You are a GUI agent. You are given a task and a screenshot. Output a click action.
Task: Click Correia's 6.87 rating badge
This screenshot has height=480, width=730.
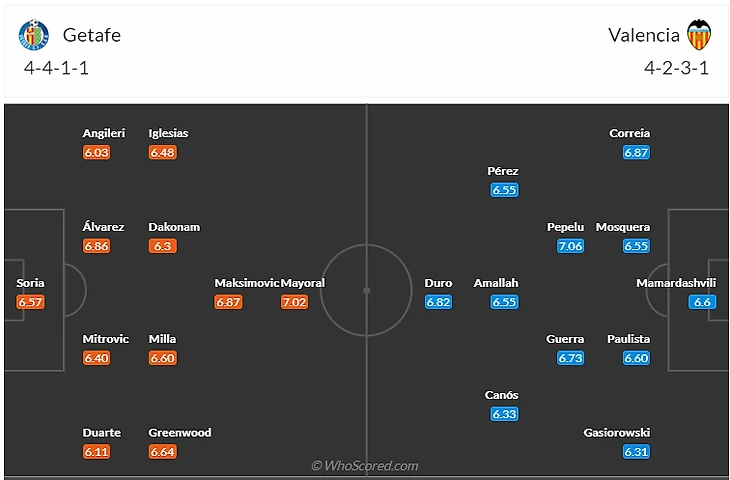click(636, 152)
